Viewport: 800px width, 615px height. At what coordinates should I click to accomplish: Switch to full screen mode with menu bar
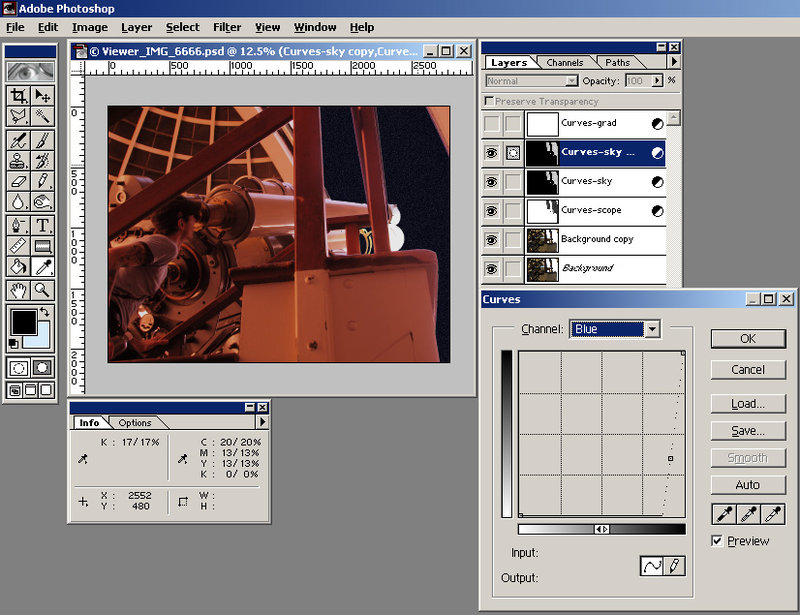tap(31, 390)
